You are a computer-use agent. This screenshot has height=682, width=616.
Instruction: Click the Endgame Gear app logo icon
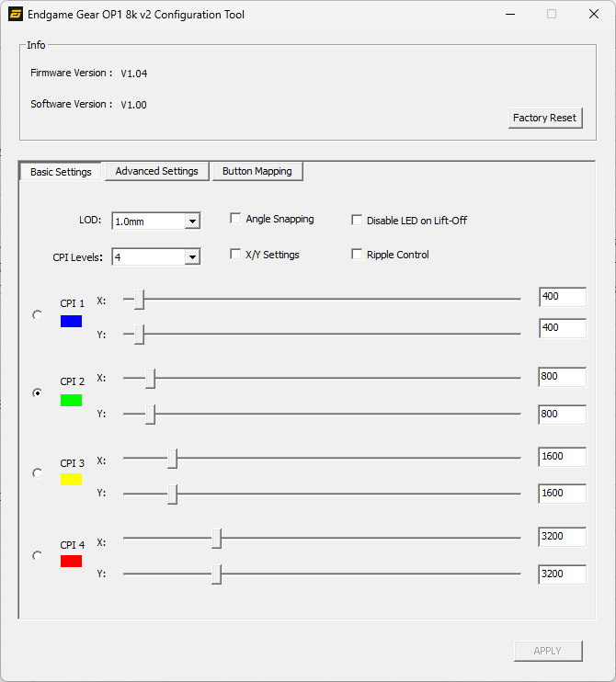(x=16, y=15)
